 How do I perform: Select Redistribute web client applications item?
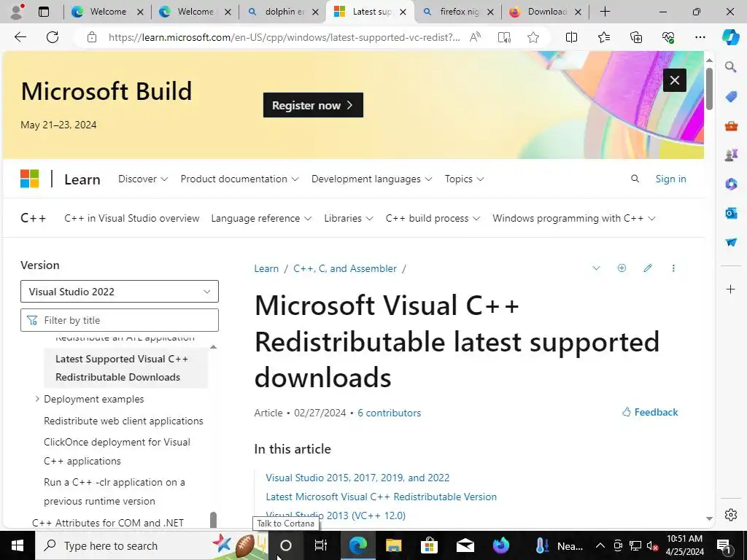click(123, 421)
